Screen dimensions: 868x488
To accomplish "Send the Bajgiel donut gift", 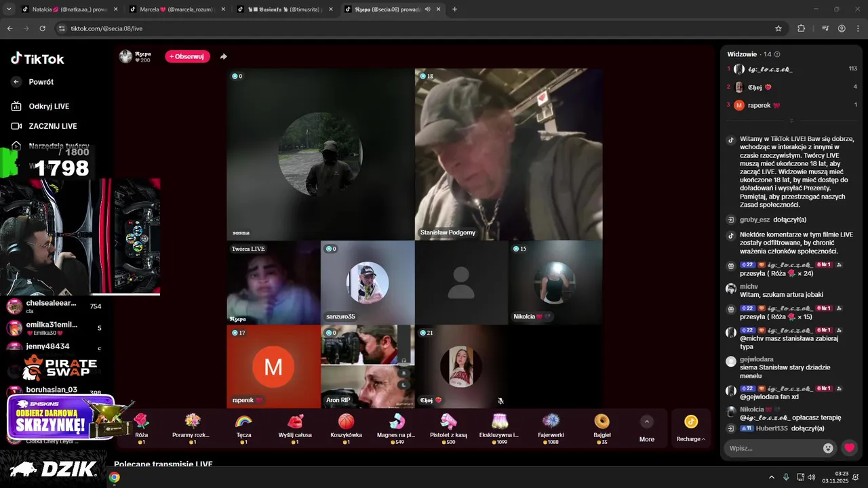I will (x=601, y=428).
